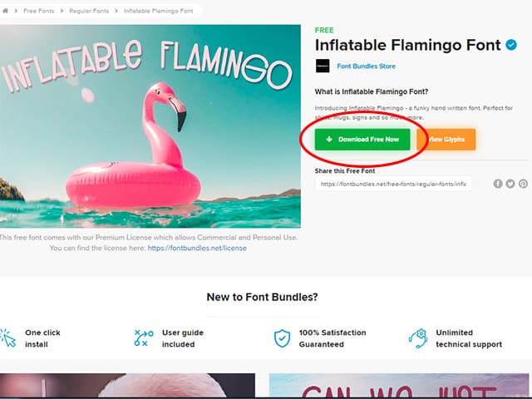The height and width of the screenshot is (399, 532).
Task: Click the One click install cursor icon
Action: click(8, 338)
